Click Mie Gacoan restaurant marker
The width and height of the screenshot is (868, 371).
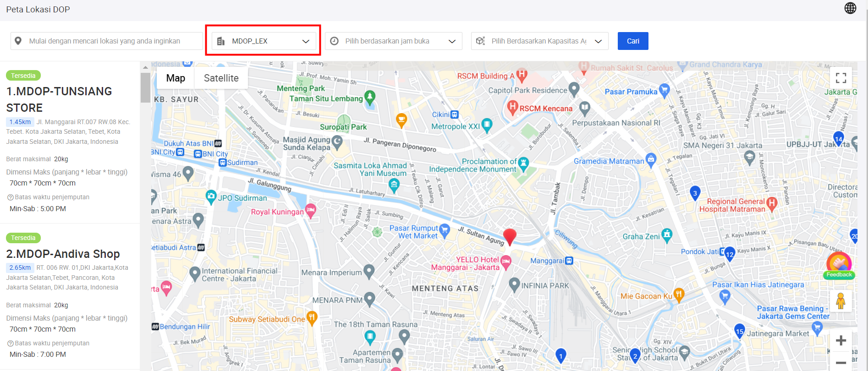point(679,295)
